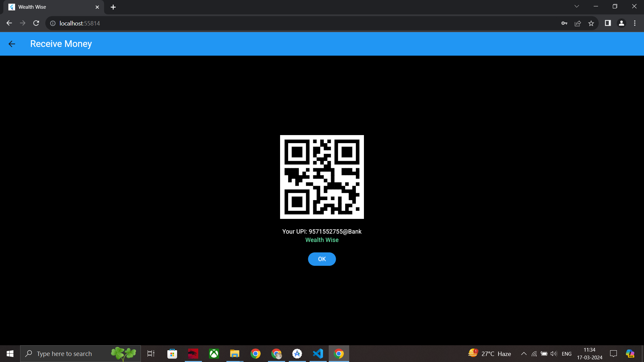Viewport: 644px width, 362px height.
Task: Open the red app icon beside Microsoft Store
Action: 193,354
